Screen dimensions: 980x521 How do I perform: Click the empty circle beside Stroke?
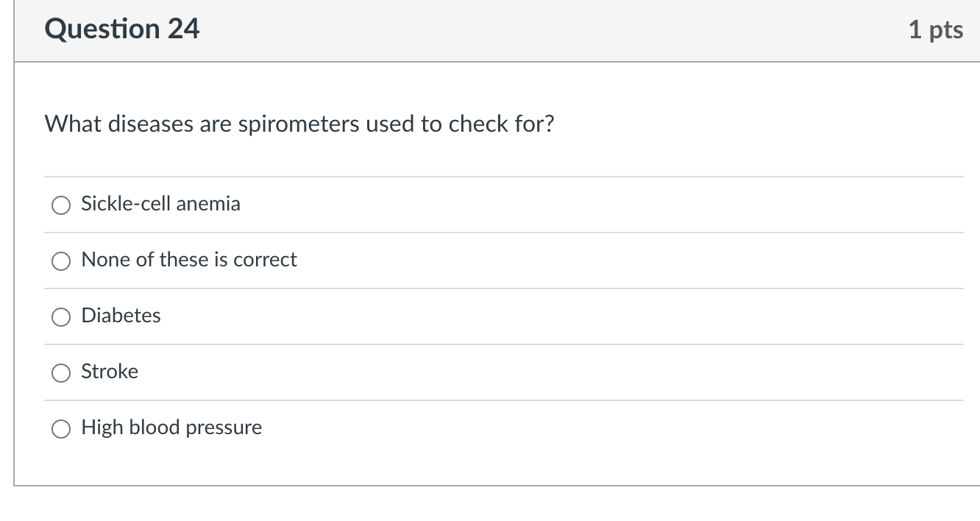(61, 373)
